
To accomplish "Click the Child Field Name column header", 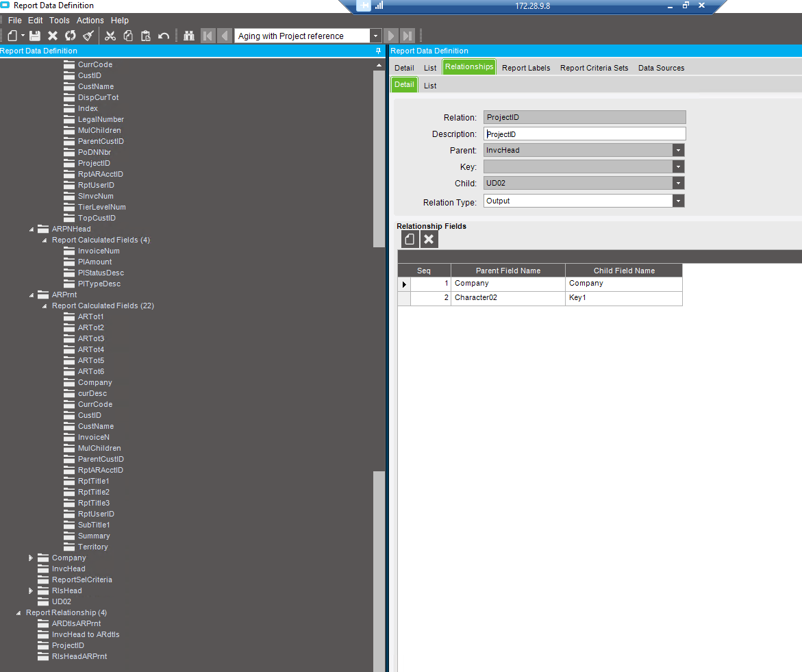I will [x=624, y=271].
